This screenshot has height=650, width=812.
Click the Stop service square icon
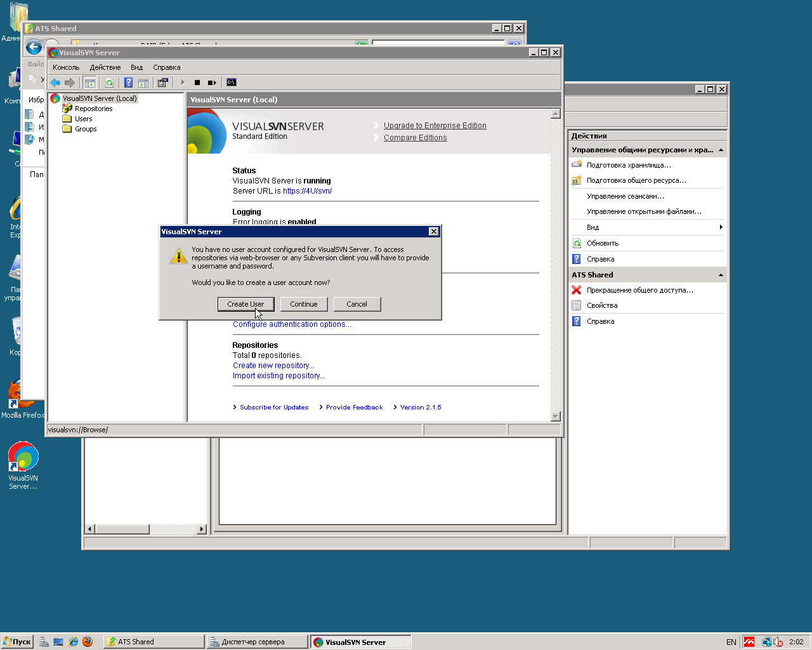coord(197,83)
